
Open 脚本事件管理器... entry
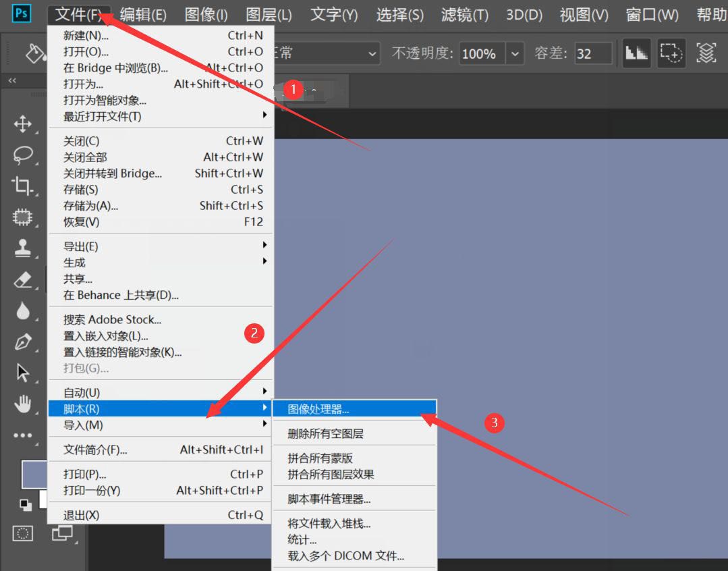pyautogui.click(x=355, y=499)
